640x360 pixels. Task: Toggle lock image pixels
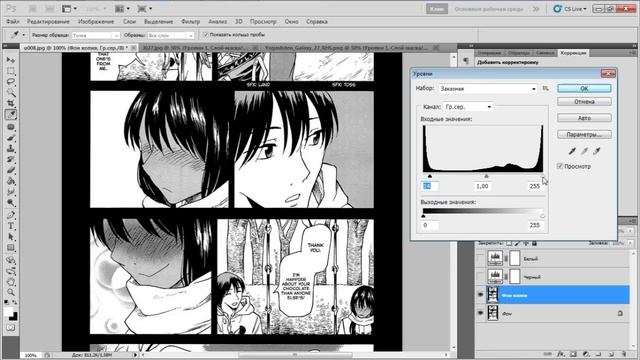[x=518, y=243]
